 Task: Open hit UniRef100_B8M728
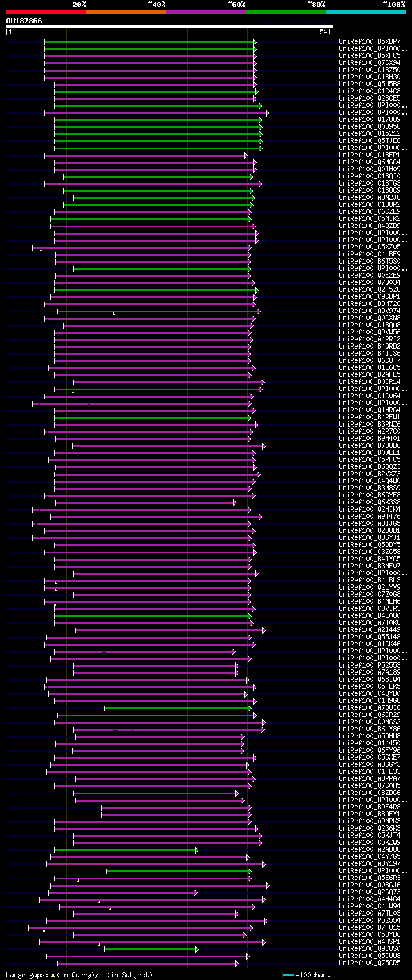pos(370,304)
